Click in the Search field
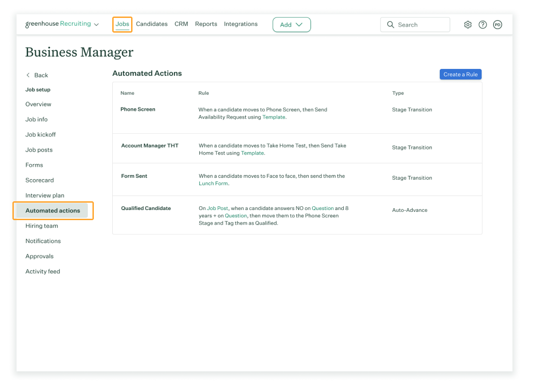535x392 pixels. point(415,24)
